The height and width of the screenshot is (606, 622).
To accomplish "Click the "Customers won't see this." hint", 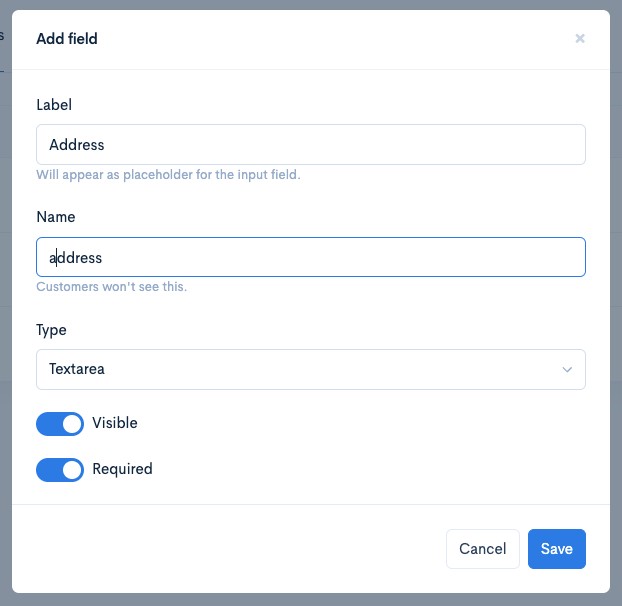I will pos(111,286).
